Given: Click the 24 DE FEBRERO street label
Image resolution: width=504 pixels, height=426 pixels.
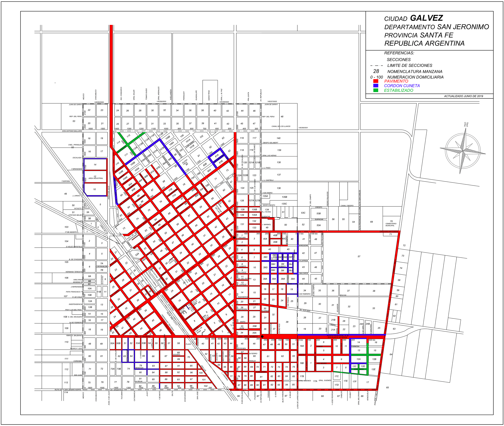Looking at the screenshot, I should click(76, 322).
